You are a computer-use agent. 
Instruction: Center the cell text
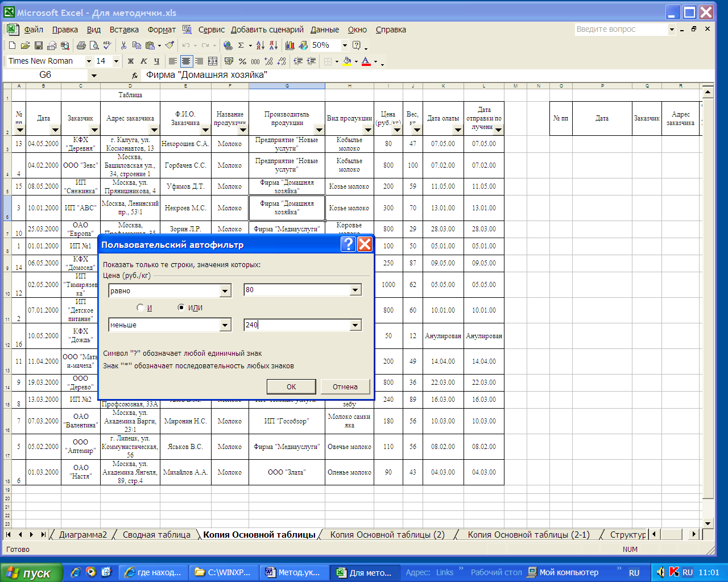[x=185, y=61]
